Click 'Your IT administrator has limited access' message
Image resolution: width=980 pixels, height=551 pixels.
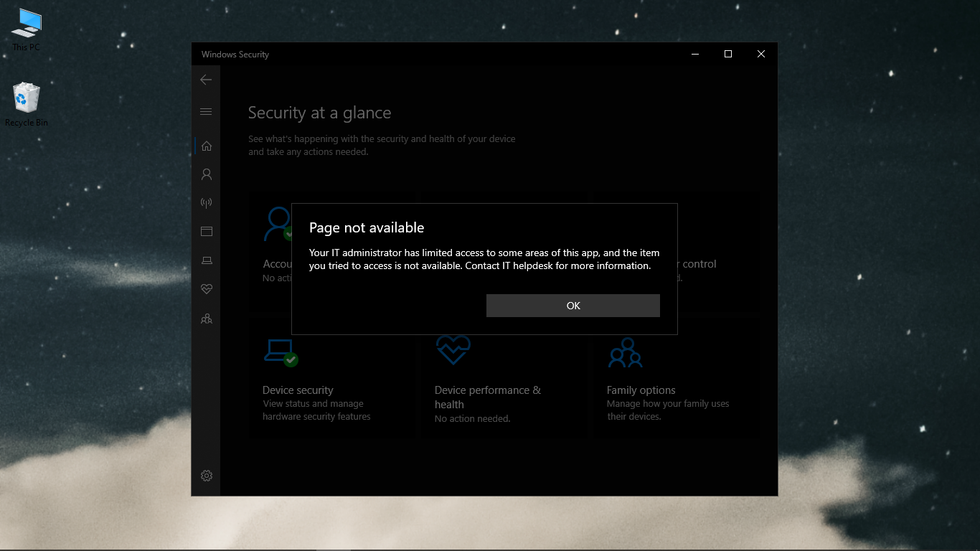coord(484,259)
